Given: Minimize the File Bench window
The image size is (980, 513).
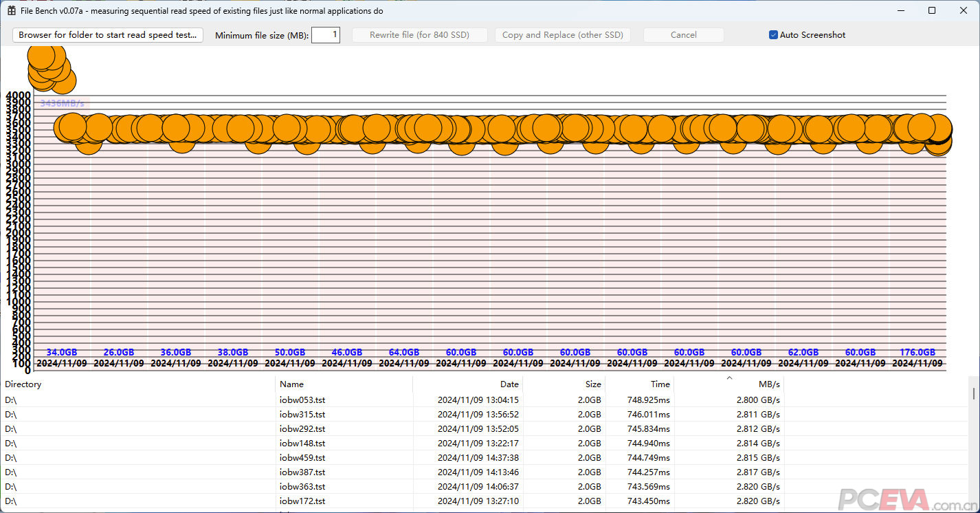Looking at the screenshot, I should click(900, 10).
